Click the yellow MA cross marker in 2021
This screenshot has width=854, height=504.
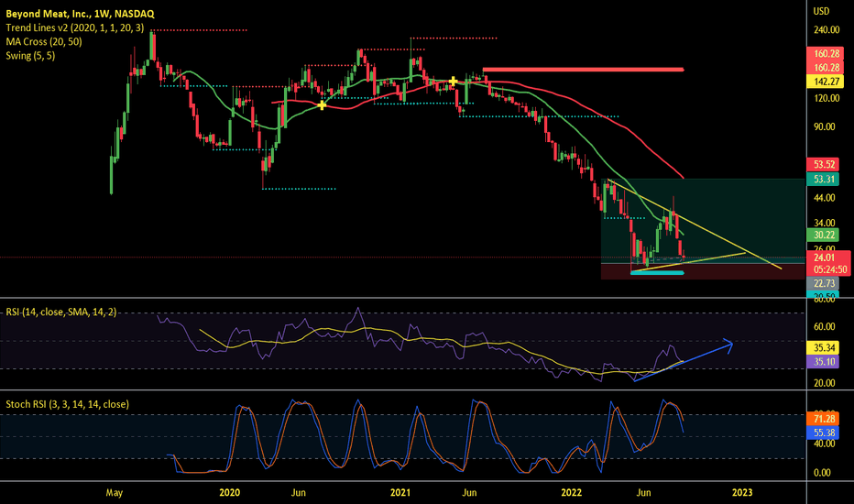pos(454,82)
